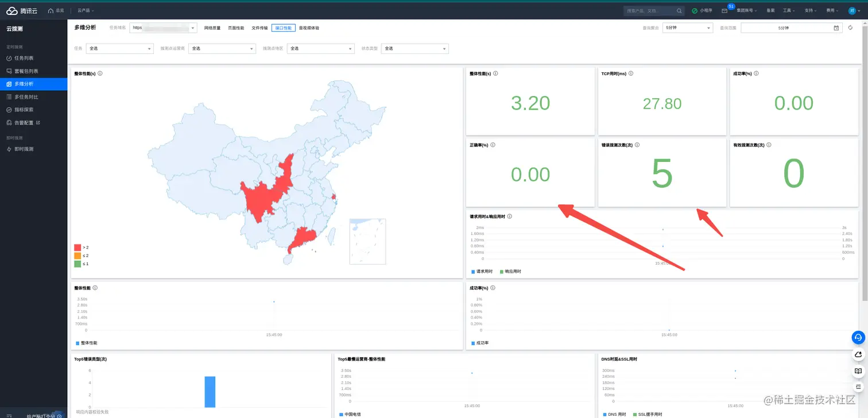
Task: Expand the 费用 menu
Action: (832, 10)
